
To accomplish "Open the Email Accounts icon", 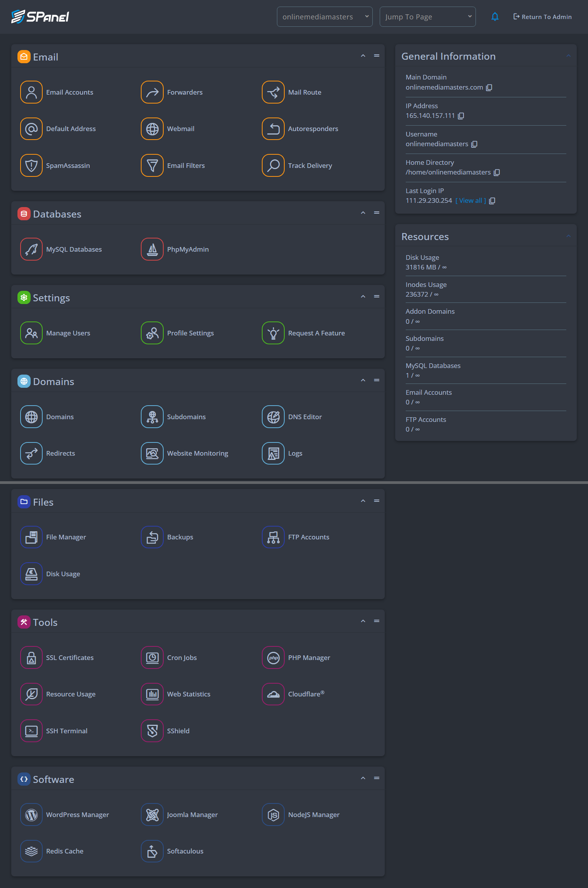I will click(x=31, y=92).
